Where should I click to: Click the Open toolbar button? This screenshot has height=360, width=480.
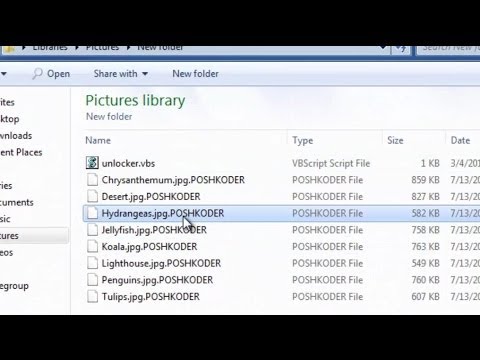click(51, 74)
